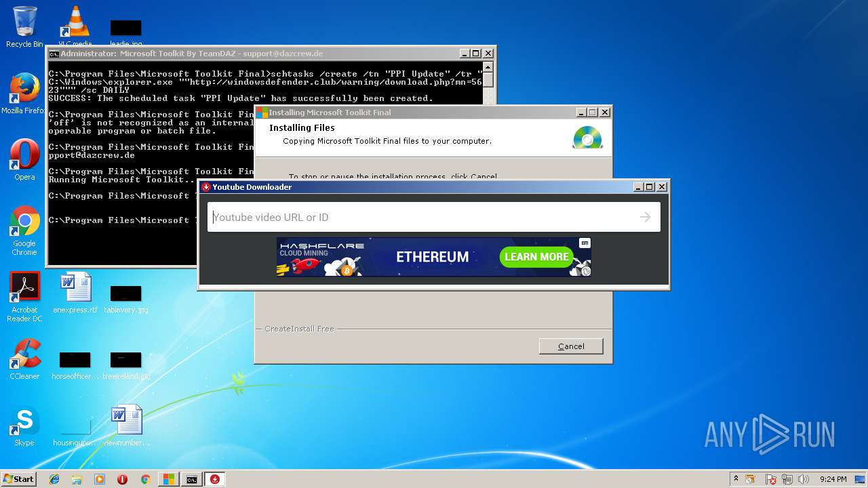This screenshot has height=488, width=868.
Task: Open enexpress.rtf document on desktop
Action: [75, 293]
